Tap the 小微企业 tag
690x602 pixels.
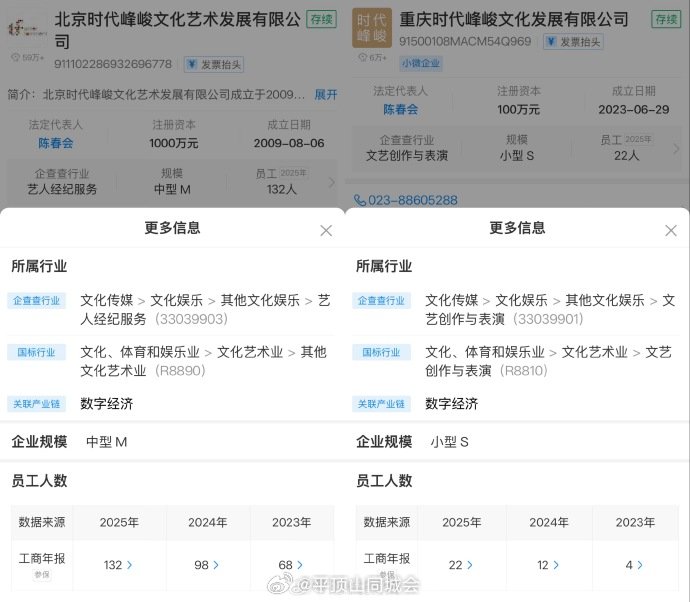(x=421, y=63)
